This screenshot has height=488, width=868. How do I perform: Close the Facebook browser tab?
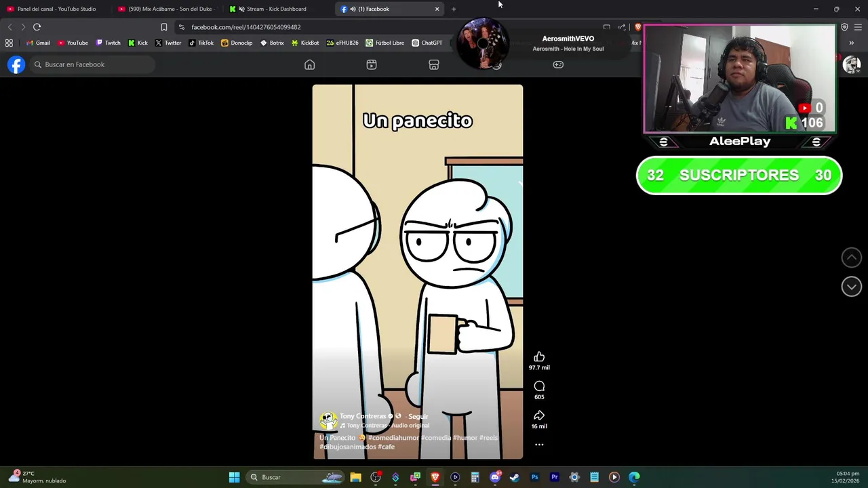click(437, 9)
